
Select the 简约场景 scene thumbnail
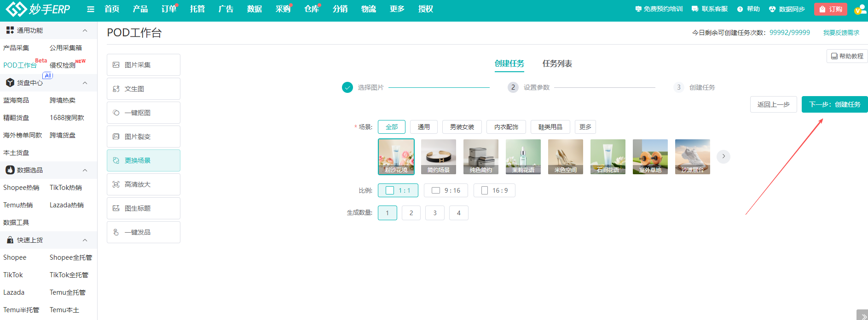coord(438,156)
